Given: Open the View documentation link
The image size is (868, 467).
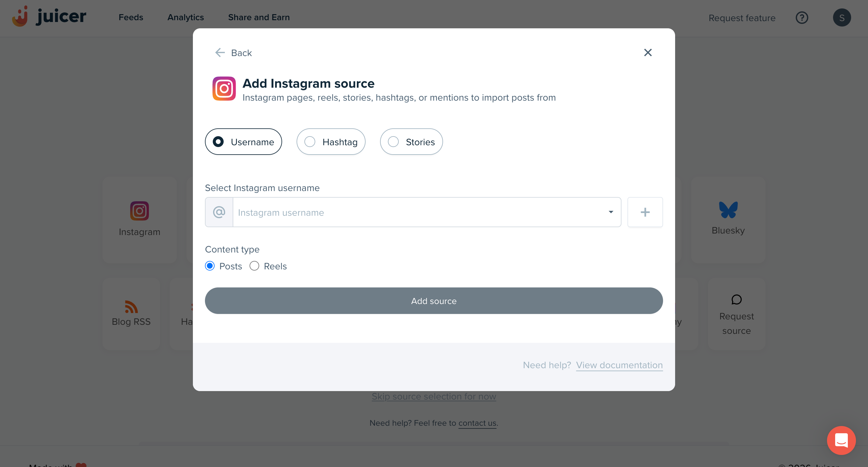Looking at the screenshot, I should click(x=619, y=365).
